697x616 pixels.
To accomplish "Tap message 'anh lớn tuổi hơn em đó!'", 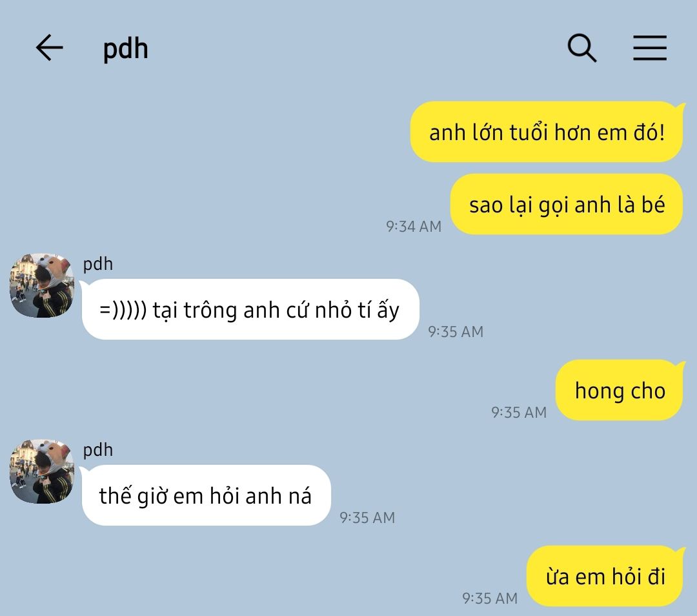I will (547, 132).
